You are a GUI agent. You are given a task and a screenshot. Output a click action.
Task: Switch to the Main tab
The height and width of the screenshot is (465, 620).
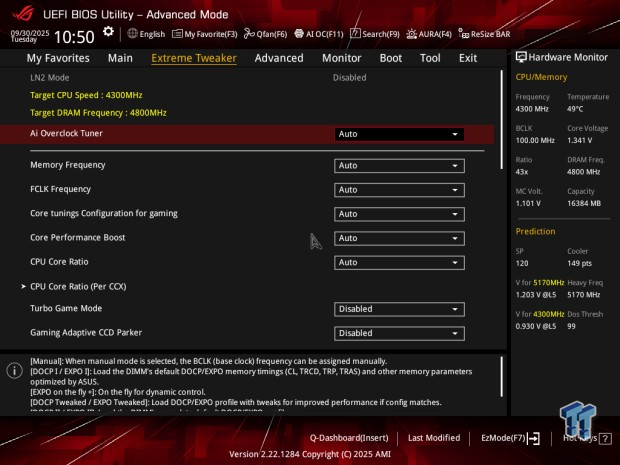point(120,58)
